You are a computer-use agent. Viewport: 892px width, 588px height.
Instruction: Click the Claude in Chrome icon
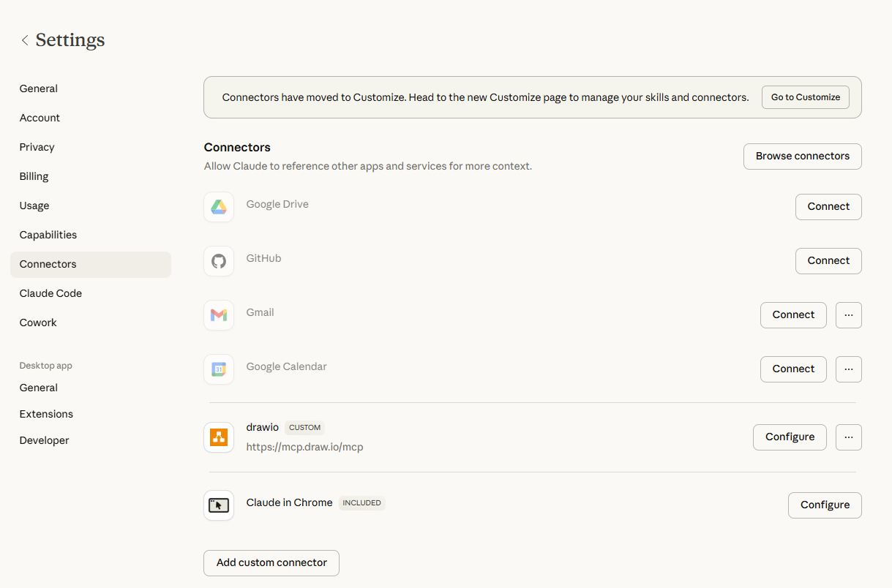[219, 505]
